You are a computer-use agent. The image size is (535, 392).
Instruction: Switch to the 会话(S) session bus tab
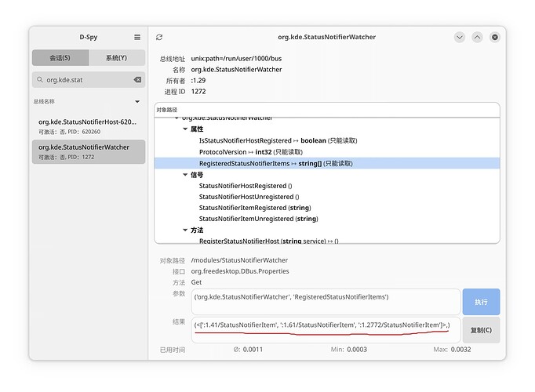point(60,57)
